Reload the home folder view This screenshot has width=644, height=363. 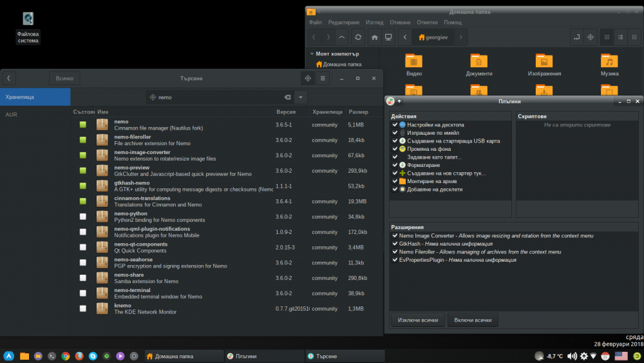(358, 37)
